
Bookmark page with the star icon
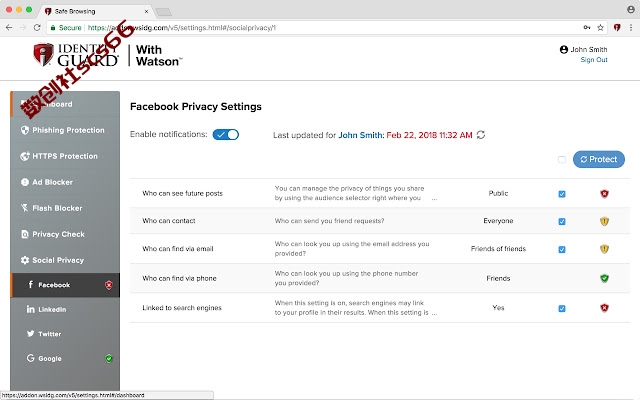coord(600,28)
